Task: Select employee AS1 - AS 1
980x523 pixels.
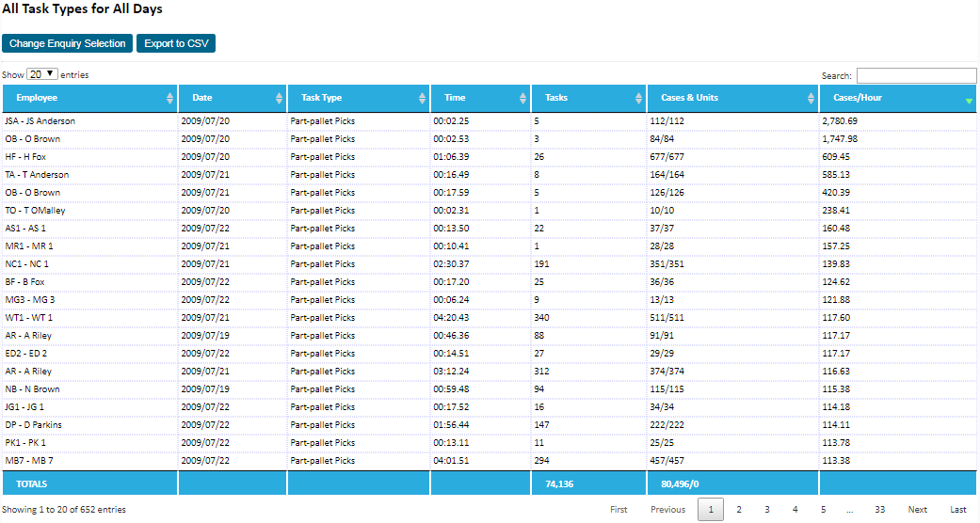Action: coord(25,229)
